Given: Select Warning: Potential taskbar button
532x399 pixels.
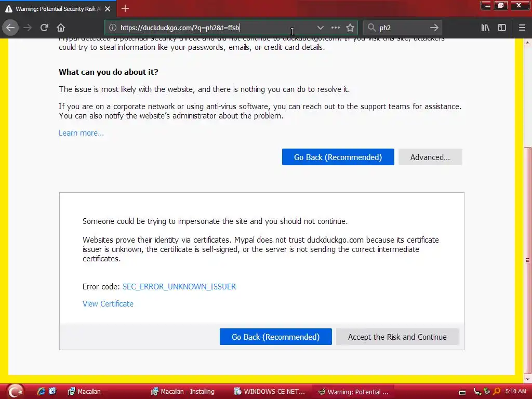Looking at the screenshot, I should 353,392.
